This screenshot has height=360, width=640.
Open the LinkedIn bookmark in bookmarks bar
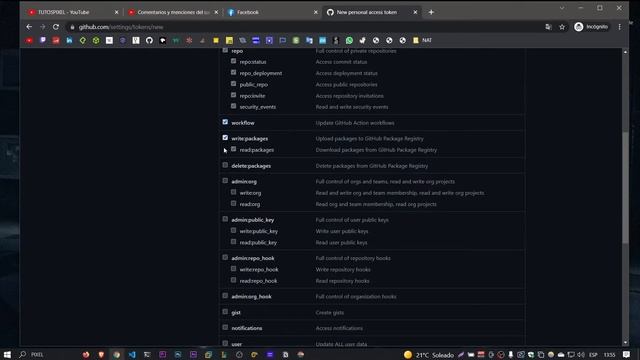pyautogui.click(x=69, y=40)
